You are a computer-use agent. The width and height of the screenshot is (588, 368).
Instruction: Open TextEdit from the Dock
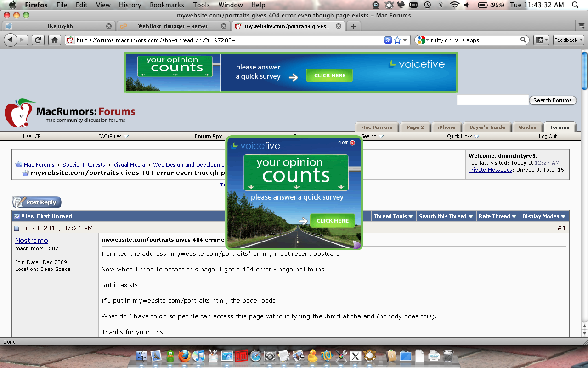point(284,356)
